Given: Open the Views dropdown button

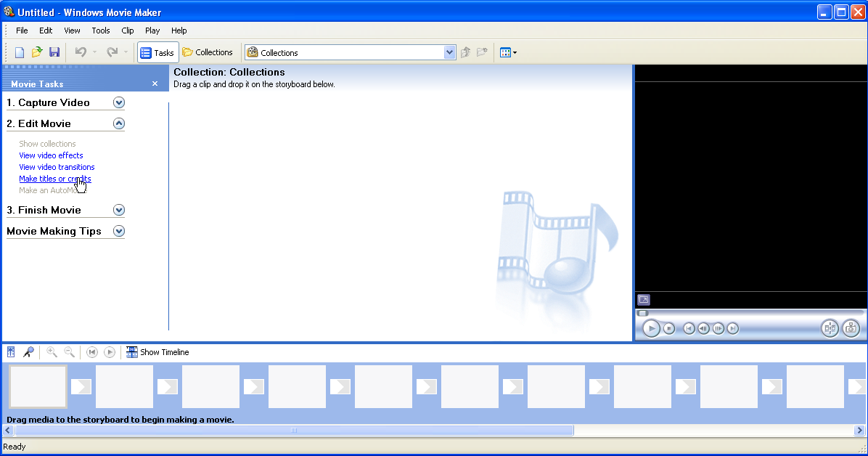Looking at the screenshot, I should tap(508, 52).
